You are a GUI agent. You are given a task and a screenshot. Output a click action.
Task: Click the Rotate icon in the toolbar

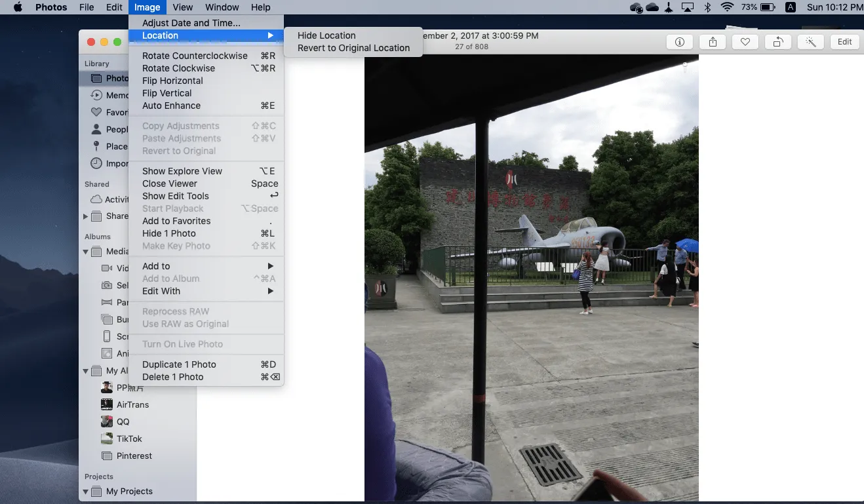coord(777,42)
